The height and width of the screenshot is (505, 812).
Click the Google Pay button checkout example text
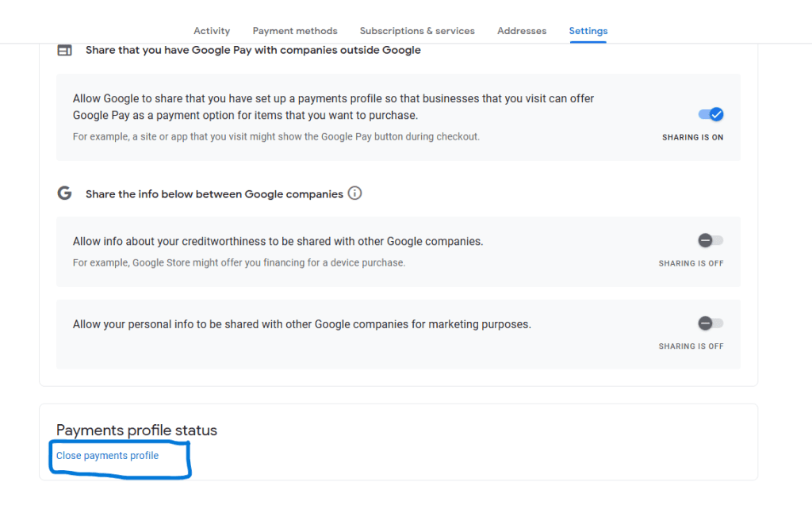(276, 136)
